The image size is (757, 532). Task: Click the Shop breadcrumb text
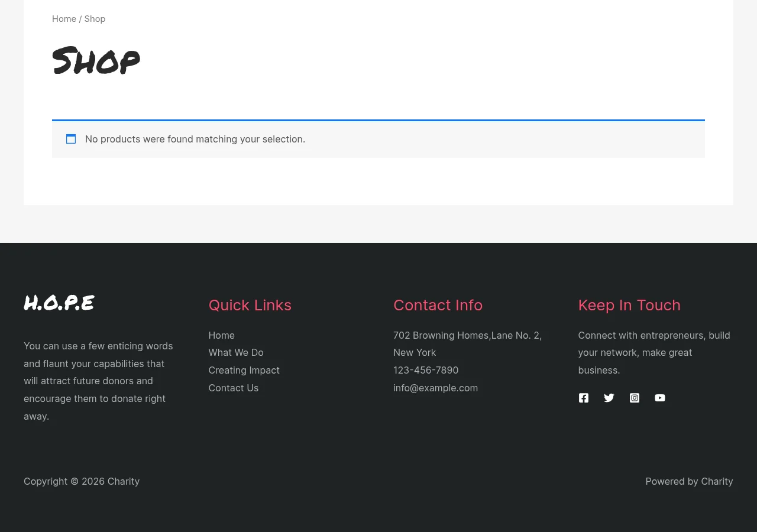[x=95, y=19]
